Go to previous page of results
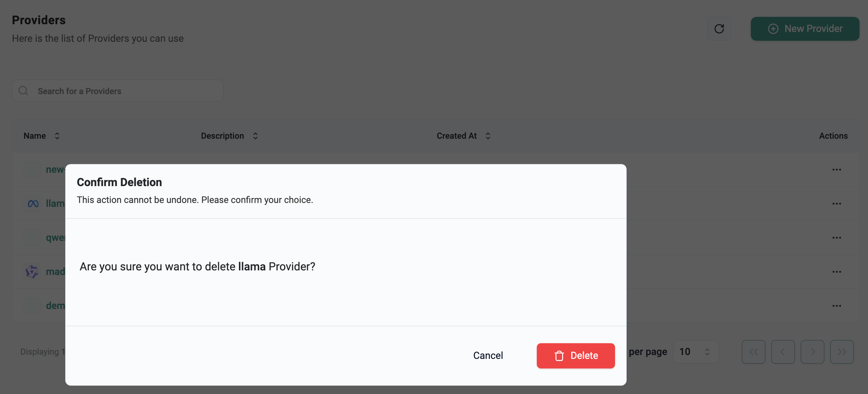The width and height of the screenshot is (868, 394). click(x=783, y=352)
